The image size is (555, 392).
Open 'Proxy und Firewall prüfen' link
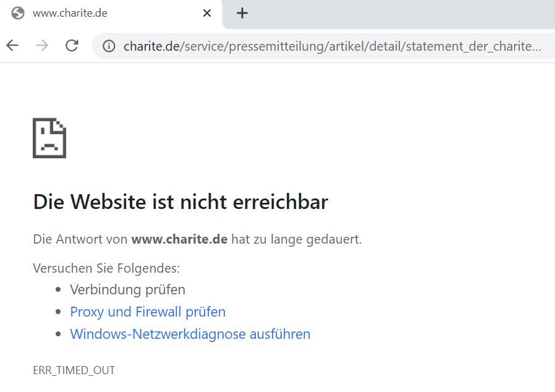pyautogui.click(x=148, y=312)
